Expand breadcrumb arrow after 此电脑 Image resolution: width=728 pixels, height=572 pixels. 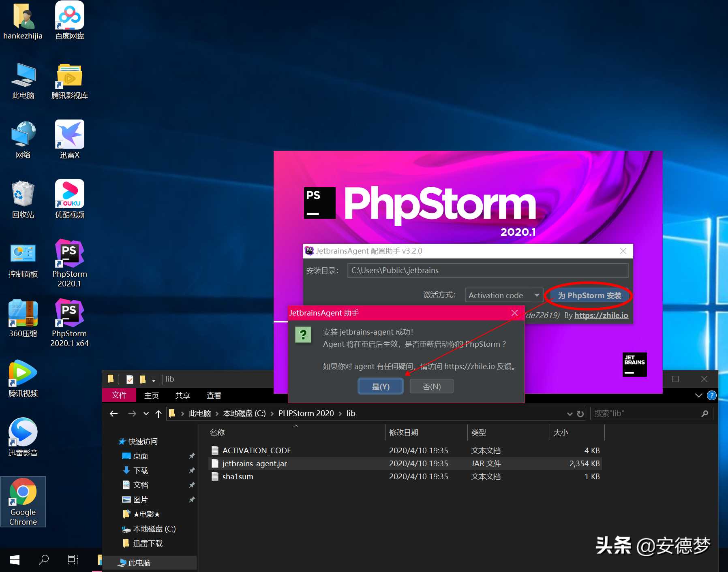pyautogui.click(x=217, y=414)
